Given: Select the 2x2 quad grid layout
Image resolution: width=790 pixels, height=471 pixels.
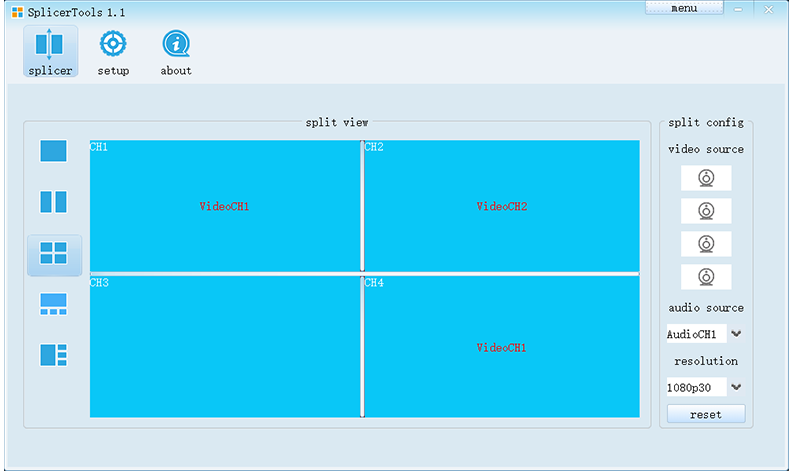Looking at the screenshot, I should [x=53, y=254].
